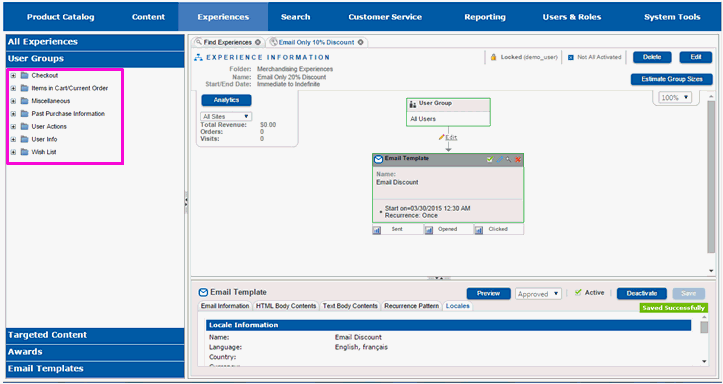Switch to the Text Body Contents tab

point(350,306)
